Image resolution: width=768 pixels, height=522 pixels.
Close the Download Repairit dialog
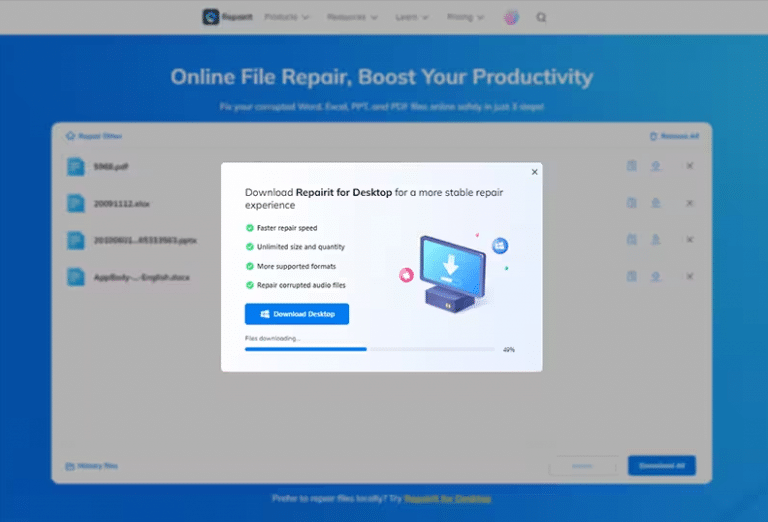[x=534, y=172]
